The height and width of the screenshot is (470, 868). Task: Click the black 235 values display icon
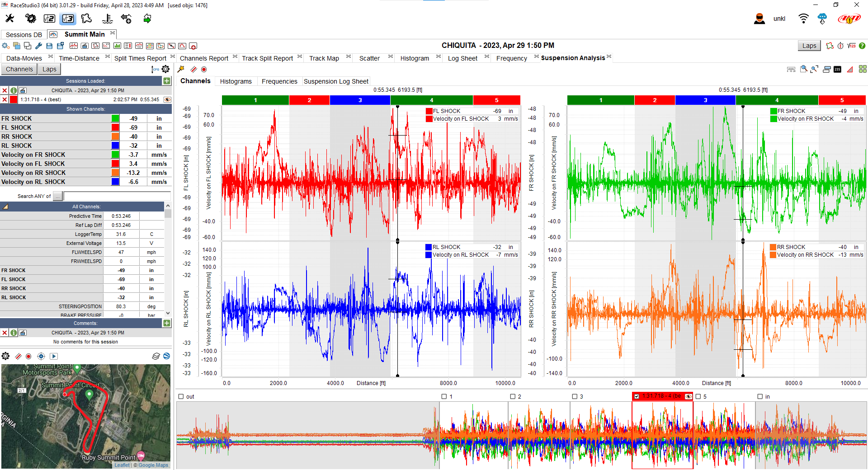(837, 69)
